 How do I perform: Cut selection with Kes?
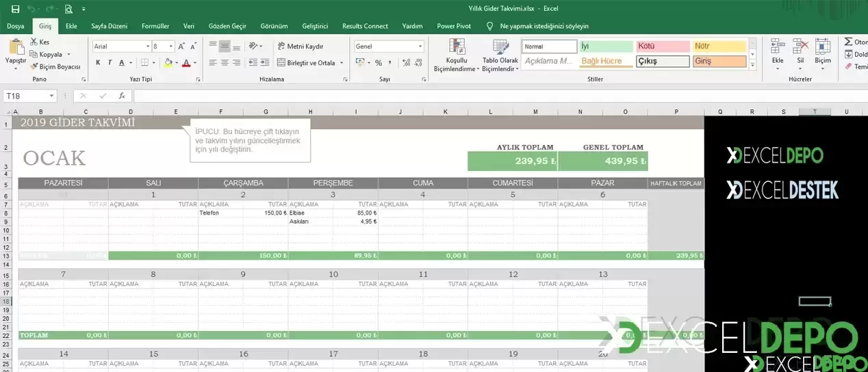click(x=40, y=42)
